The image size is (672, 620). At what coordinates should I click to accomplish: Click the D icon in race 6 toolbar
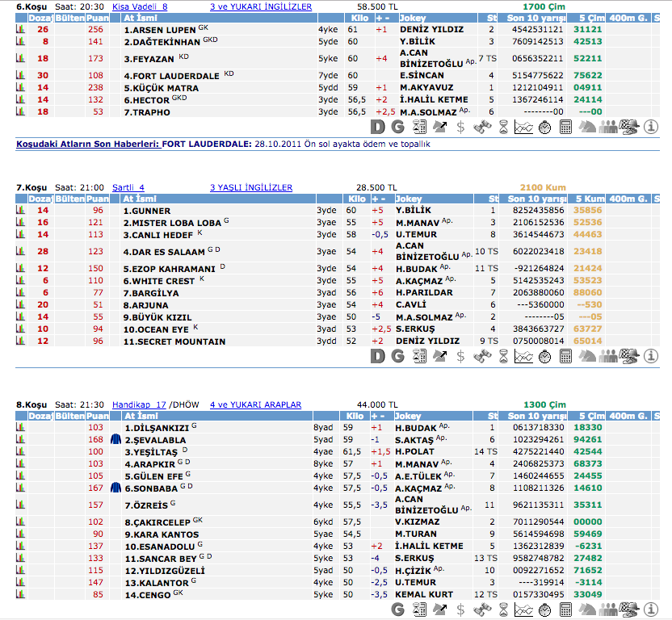pos(378,127)
